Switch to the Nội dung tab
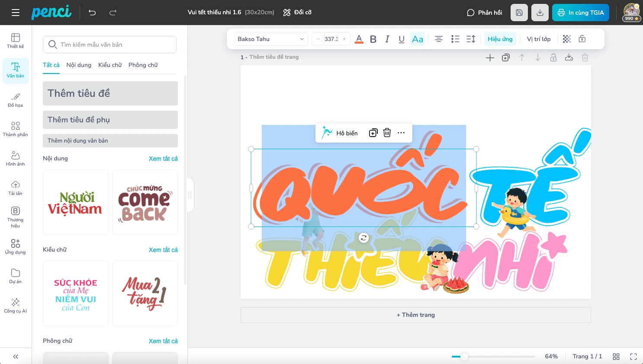643x364 pixels. coord(79,65)
